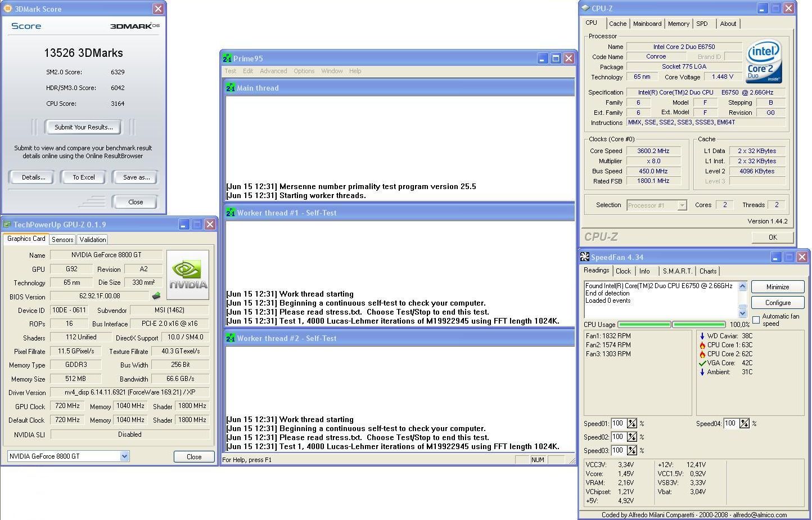
Task: Click SpeedFan log scroll up arrow
Action: coord(742,286)
